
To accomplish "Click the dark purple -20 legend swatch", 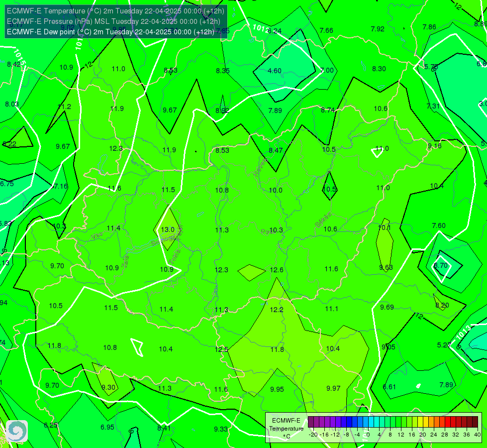I will pos(311,422).
